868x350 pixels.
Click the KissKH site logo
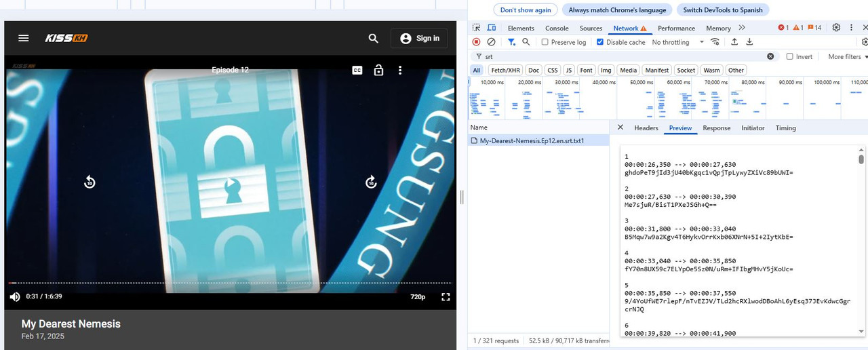coord(66,39)
